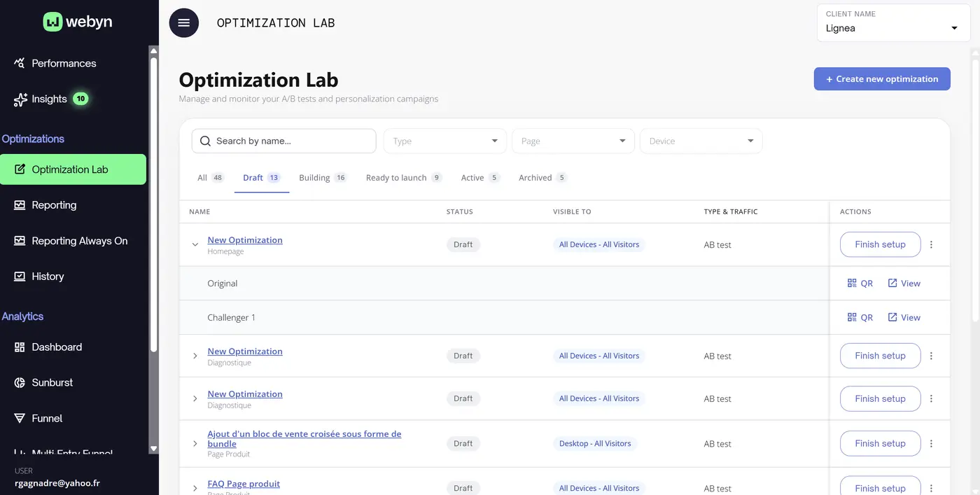Viewport: 980px width, 495px height.
Task: Click the Insights sparkle icon
Action: point(20,99)
